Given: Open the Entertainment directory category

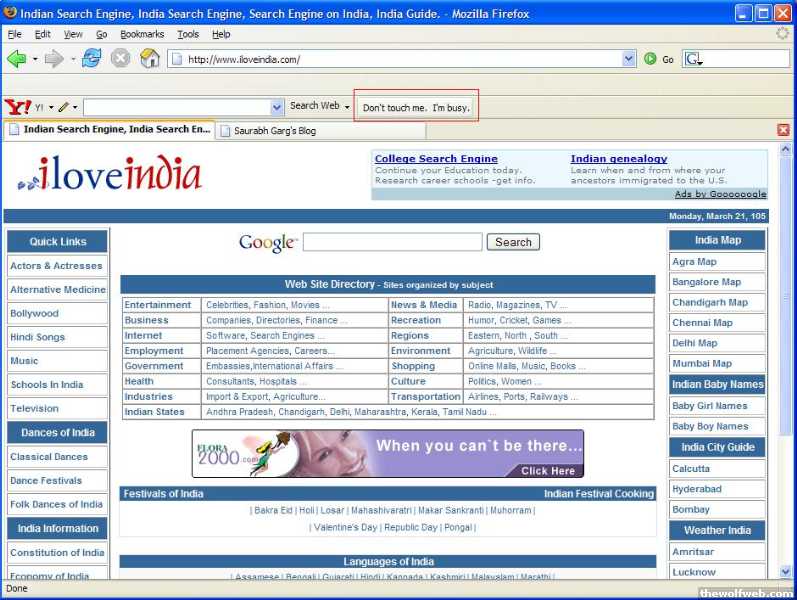Looking at the screenshot, I should [158, 305].
